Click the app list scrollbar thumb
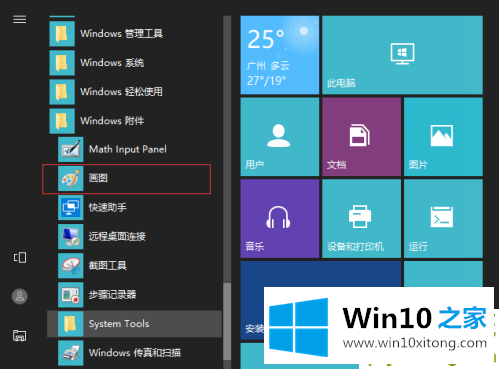The height and width of the screenshot is (369, 499). 227,321
